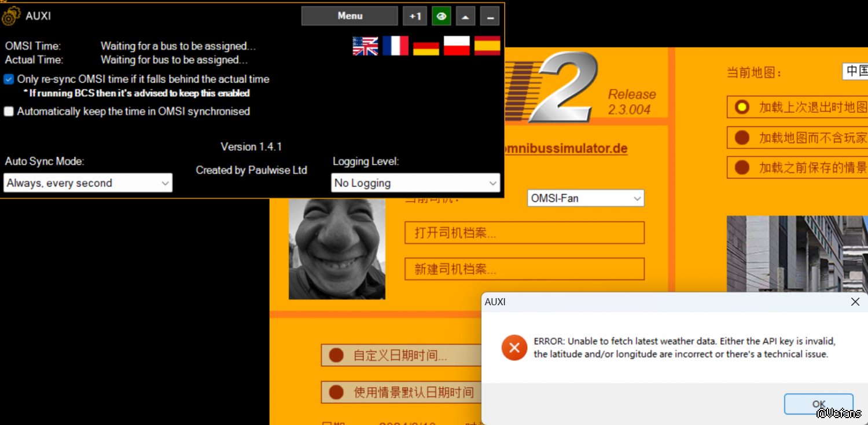Click the 新建司机档案 button
868x425 pixels.
tap(524, 269)
